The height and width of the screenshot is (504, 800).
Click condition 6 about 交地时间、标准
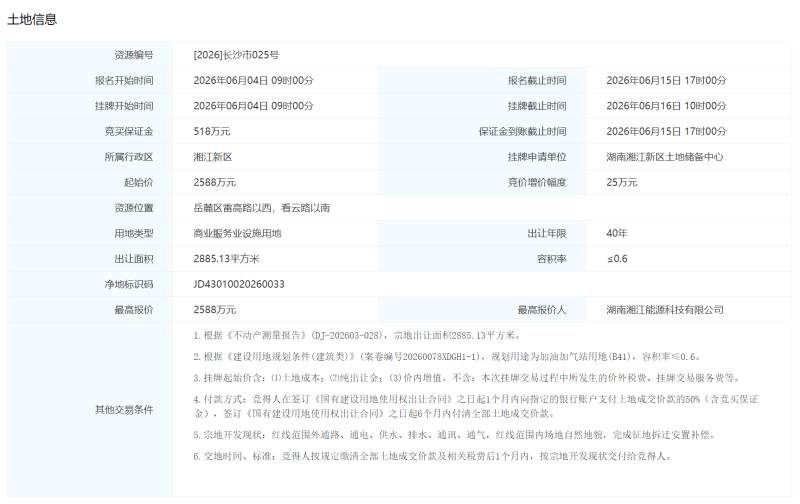pyautogui.click(x=433, y=456)
